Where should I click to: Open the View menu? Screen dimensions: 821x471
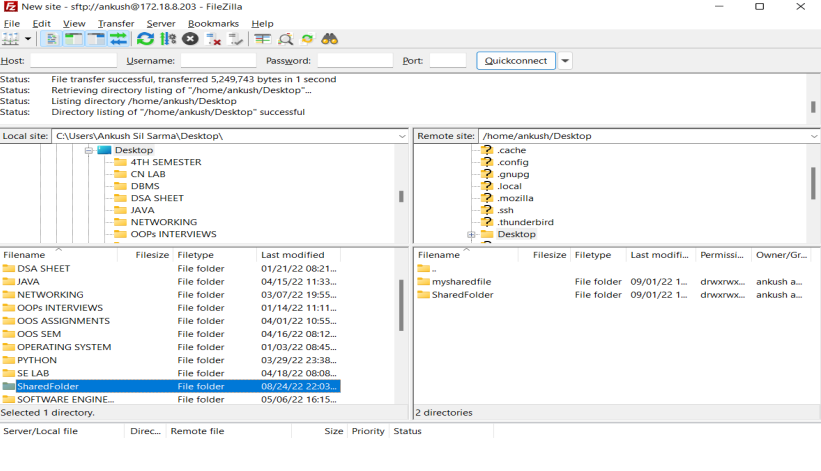(74, 24)
